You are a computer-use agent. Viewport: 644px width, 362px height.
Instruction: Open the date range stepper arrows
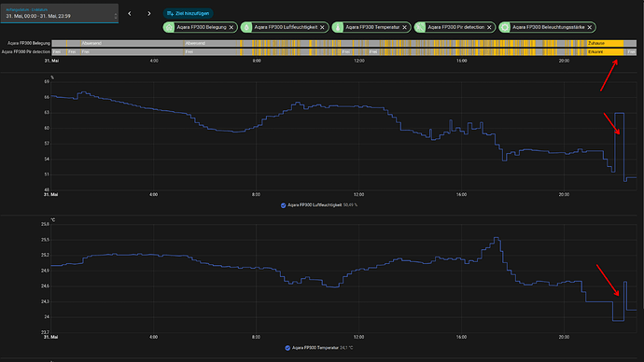[x=116, y=17]
